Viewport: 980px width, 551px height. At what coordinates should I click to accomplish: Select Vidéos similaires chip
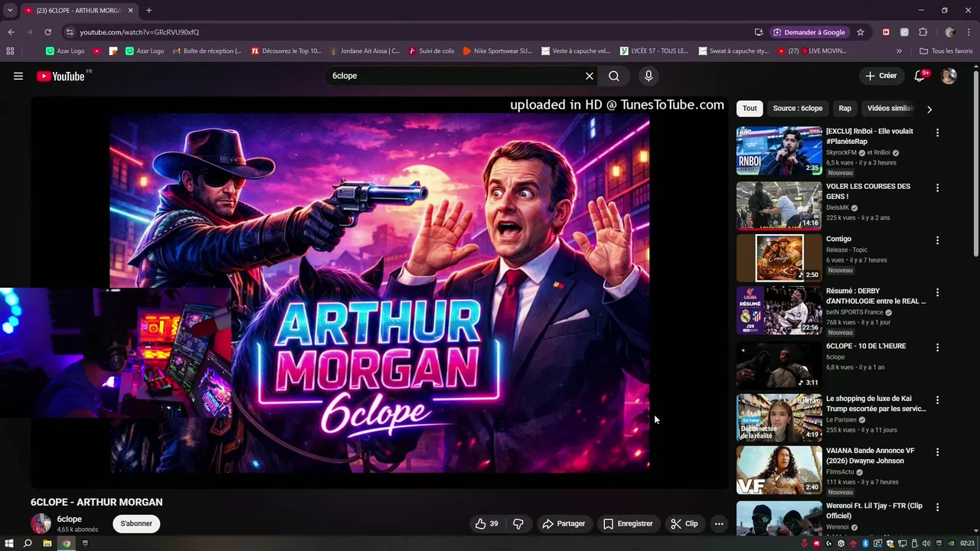[889, 109]
